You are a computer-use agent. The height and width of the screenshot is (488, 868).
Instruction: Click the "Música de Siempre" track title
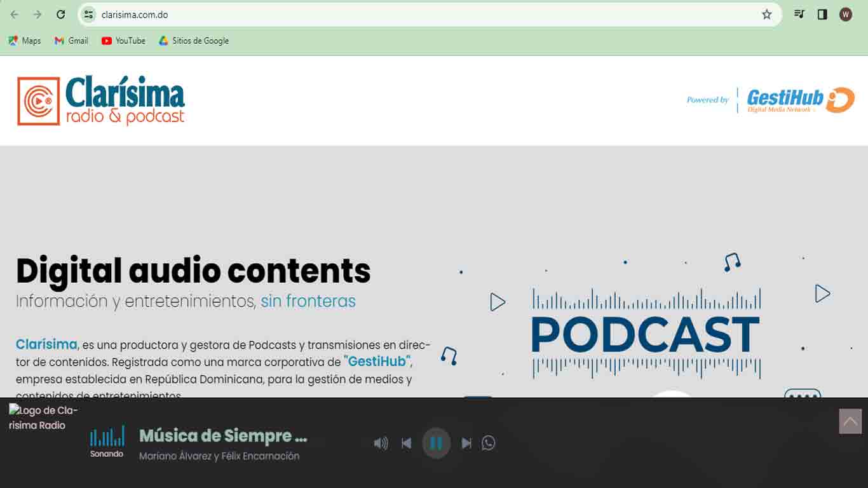click(x=223, y=436)
